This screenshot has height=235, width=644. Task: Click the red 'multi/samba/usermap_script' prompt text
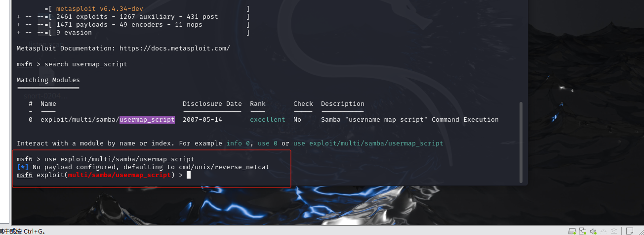click(x=120, y=175)
